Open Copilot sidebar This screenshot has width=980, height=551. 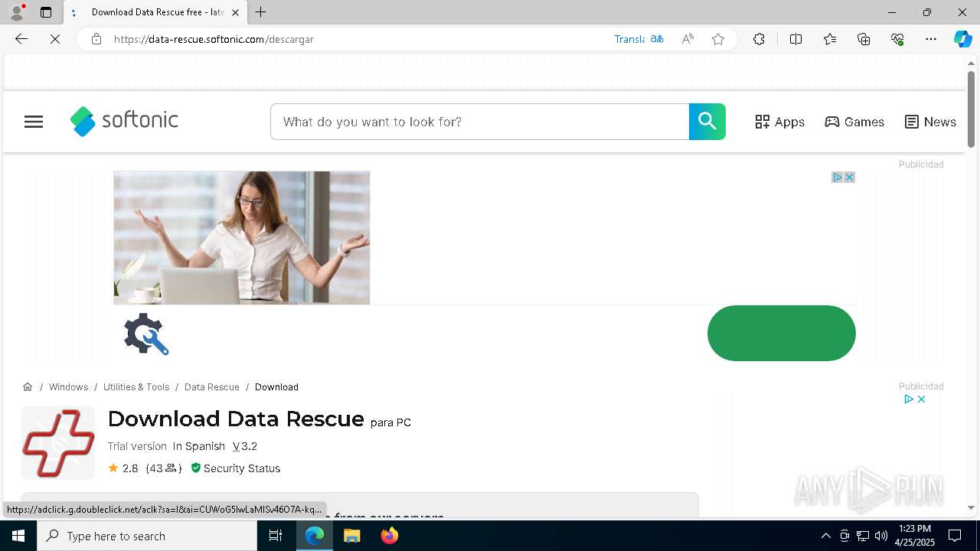tap(962, 39)
